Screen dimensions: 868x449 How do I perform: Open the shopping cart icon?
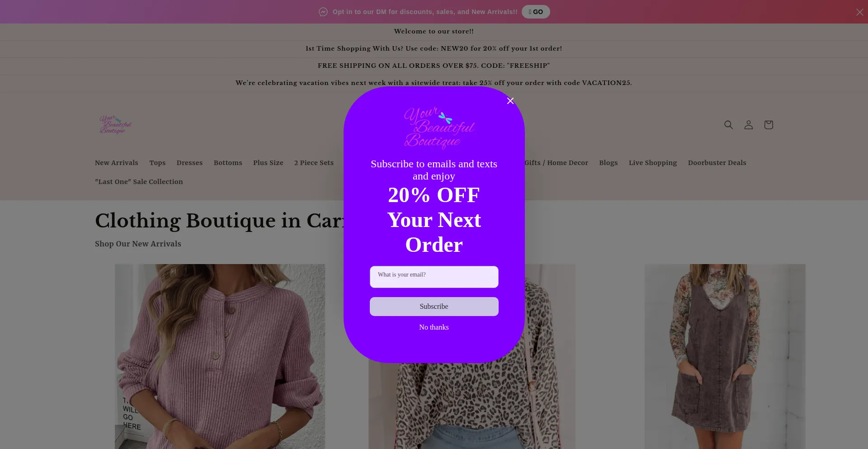click(769, 125)
